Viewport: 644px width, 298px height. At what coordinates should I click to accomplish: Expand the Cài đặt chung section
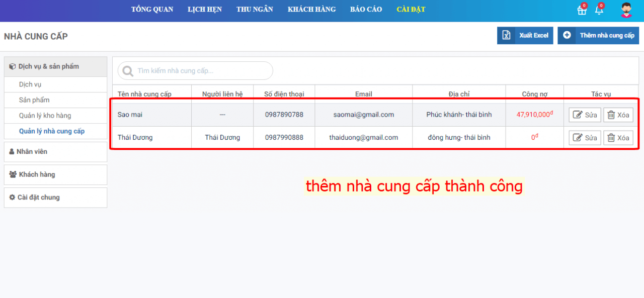coord(55,197)
